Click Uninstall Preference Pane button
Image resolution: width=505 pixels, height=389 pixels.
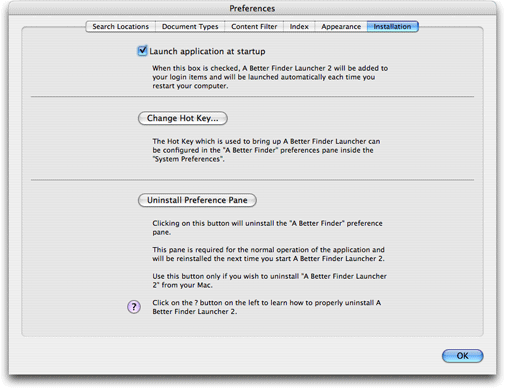(x=197, y=200)
